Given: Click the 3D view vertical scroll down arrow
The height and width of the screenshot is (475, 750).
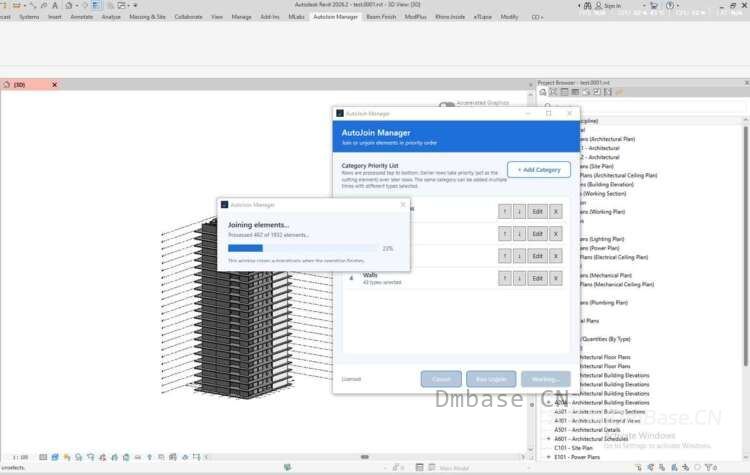Looking at the screenshot, I should click(x=530, y=449).
